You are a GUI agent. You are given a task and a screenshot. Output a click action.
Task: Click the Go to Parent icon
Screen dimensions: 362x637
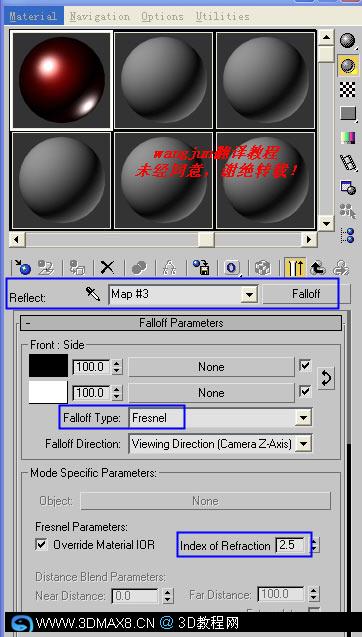318,268
